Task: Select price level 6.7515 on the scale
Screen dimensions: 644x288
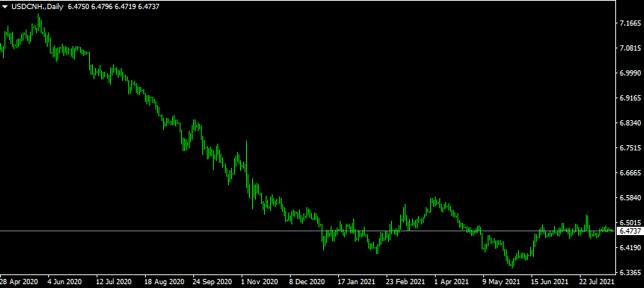Action: click(631, 147)
